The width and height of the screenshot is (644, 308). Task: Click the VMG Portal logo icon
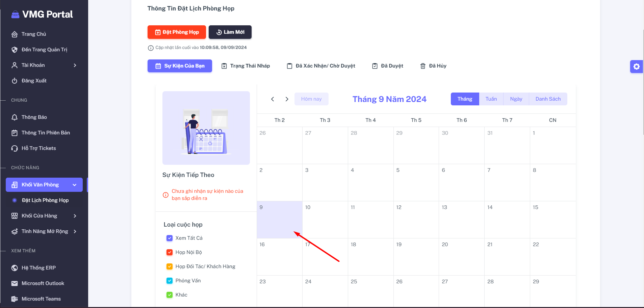(x=15, y=14)
